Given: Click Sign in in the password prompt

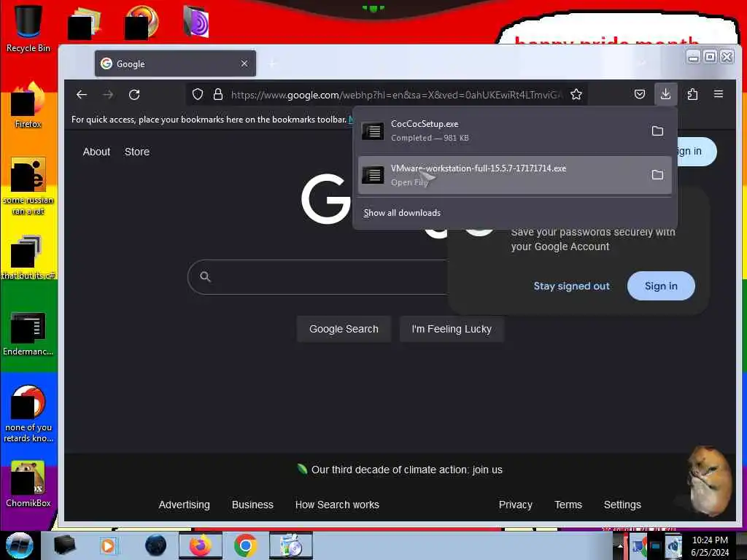Looking at the screenshot, I should (x=661, y=286).
